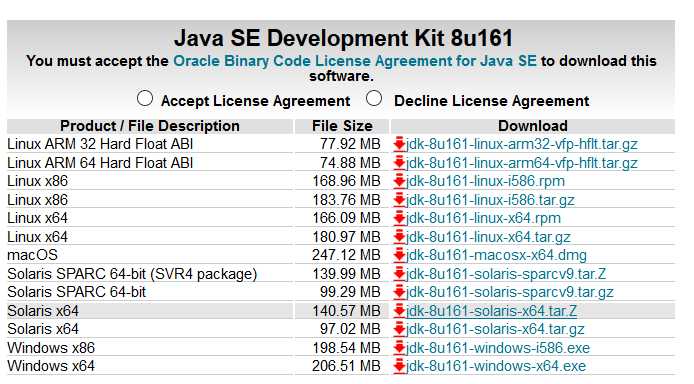The height and width of the screenshot is (384, 694).
Task: Download jdk-8u161-linux-arm64-vfp-hflt.tar.gz
Action: coord(522,163)
